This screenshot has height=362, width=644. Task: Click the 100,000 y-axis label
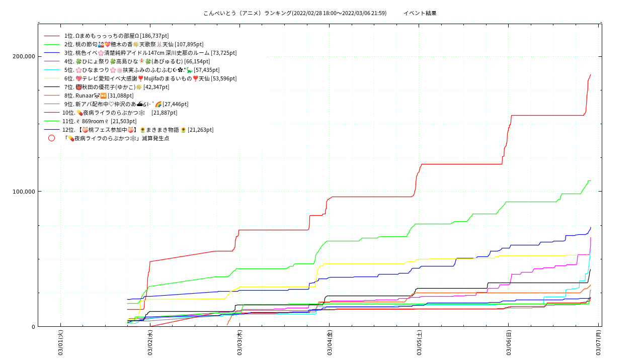[x=23, y=192]
